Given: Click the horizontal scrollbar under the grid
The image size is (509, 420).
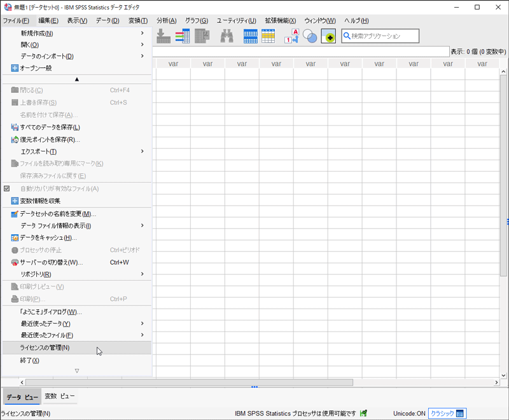Looking at the screenshot, I should [x=254, y=382].
